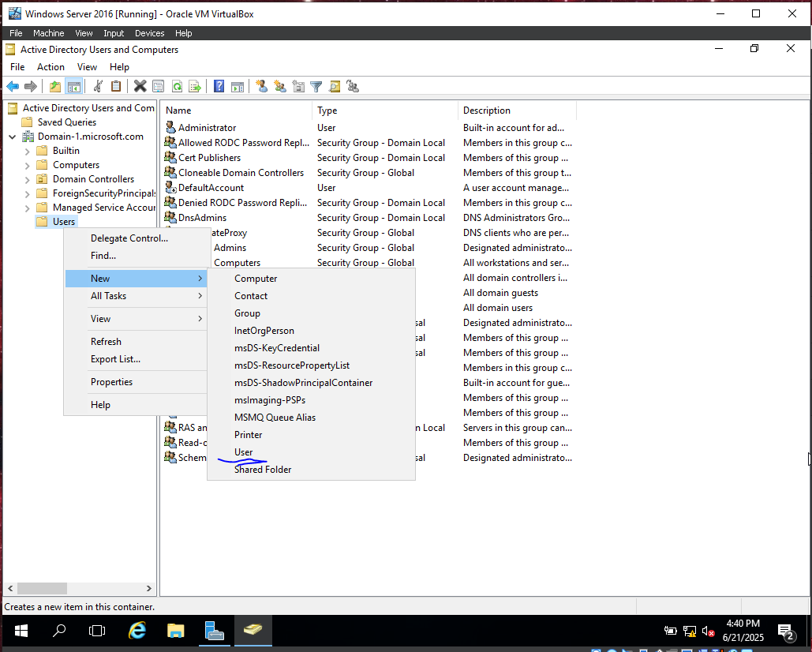The height and width of the screenshot is (652, 812).
Task: Select the Administrator user row
Action: tap(369, 128)
